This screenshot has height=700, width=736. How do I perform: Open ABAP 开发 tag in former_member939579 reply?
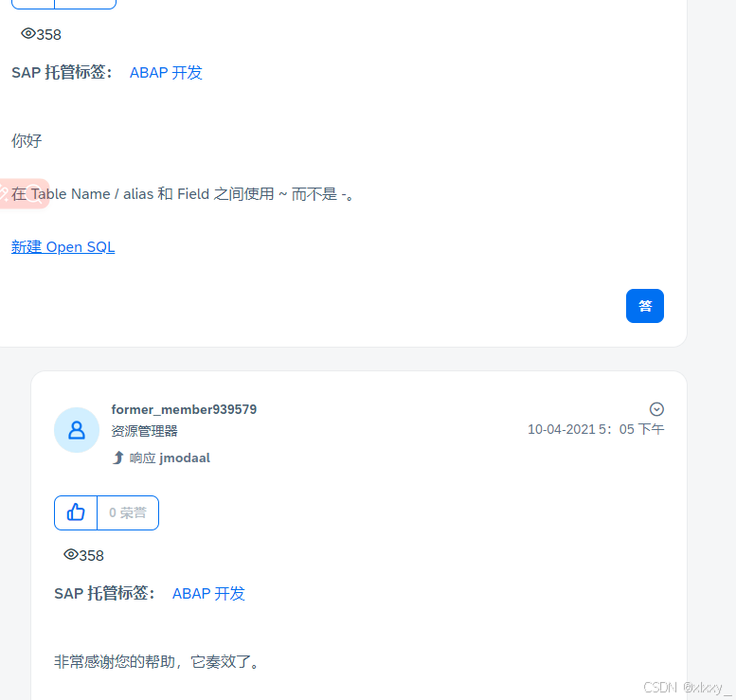[208, 593]
